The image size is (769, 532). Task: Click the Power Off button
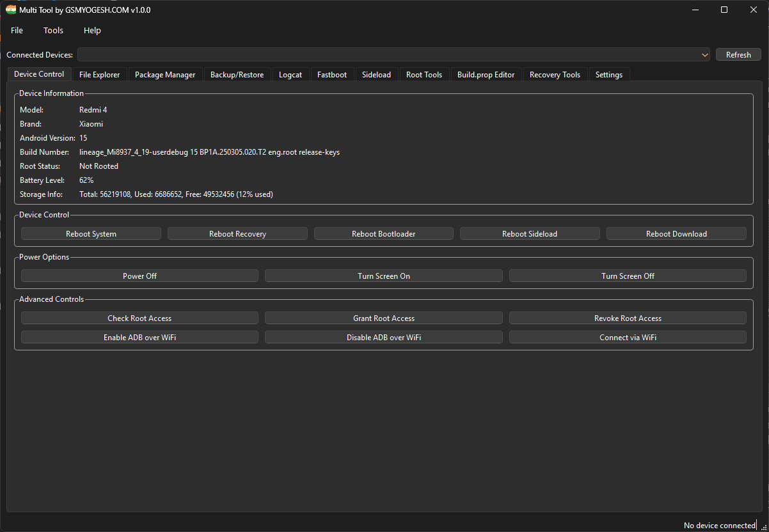[139, 276]
